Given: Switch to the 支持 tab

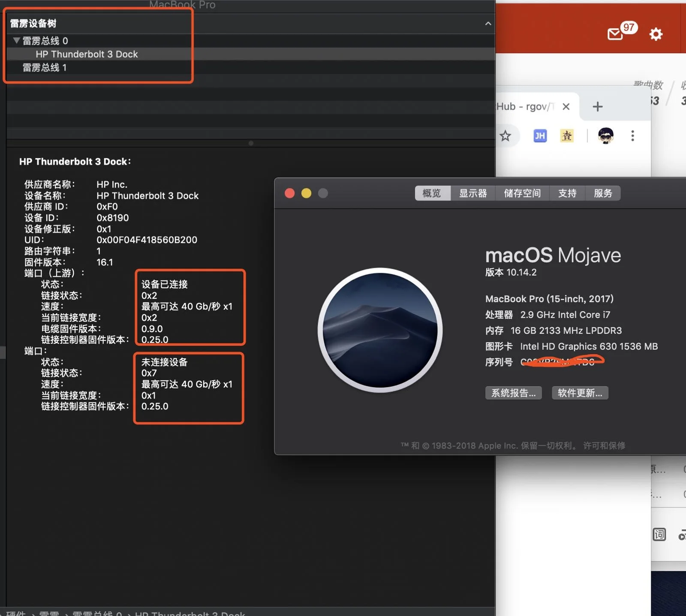Looking at the screenshot, I should [567, 193].
